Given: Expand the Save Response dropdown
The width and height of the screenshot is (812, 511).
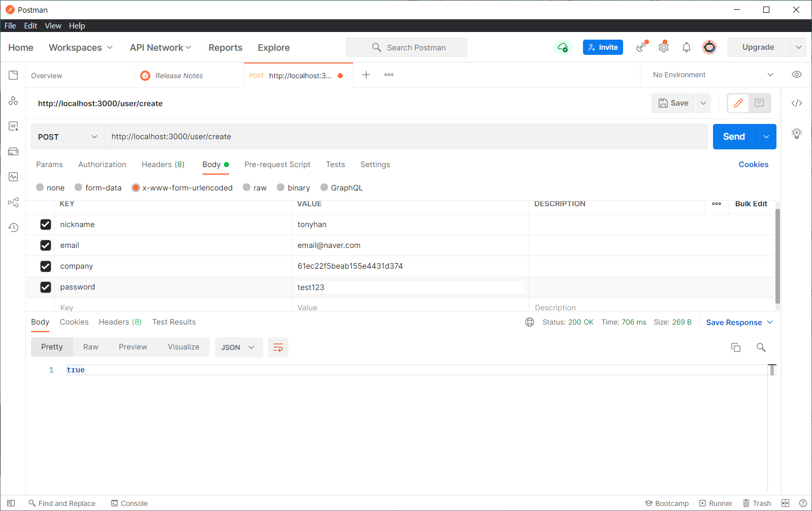Looking at the screenshot, I should (770, 322).
